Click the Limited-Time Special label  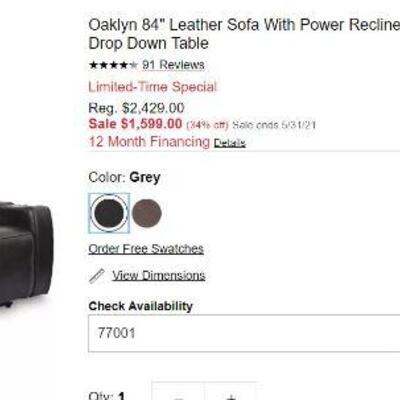coord(153,87)
